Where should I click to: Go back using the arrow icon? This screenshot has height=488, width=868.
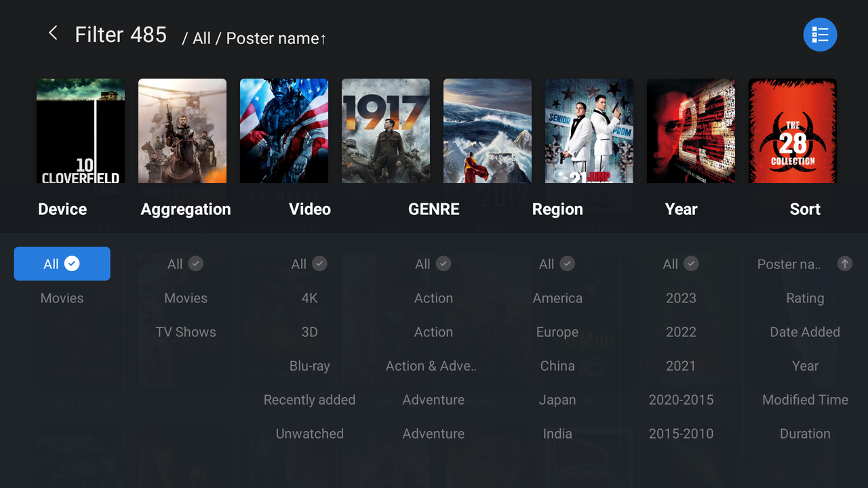(53, 33)
